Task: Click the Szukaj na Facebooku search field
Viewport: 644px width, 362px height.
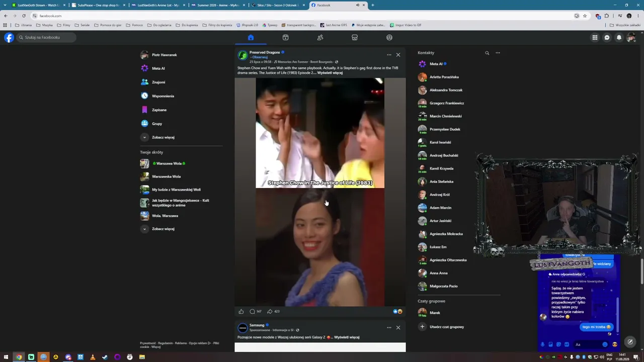Action: point(46,37)
